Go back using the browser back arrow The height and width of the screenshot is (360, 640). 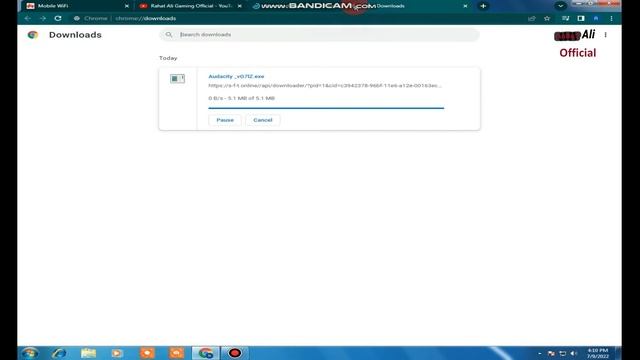[27, 18]
